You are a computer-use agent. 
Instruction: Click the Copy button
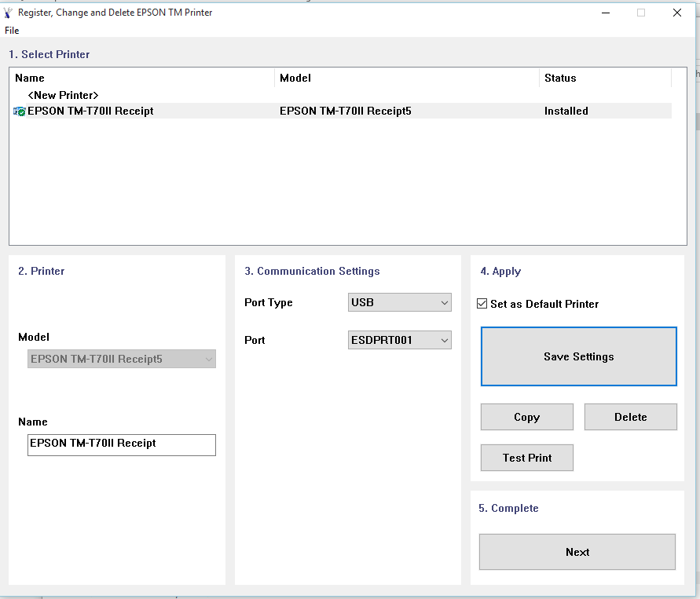click(x=527, y=417)
